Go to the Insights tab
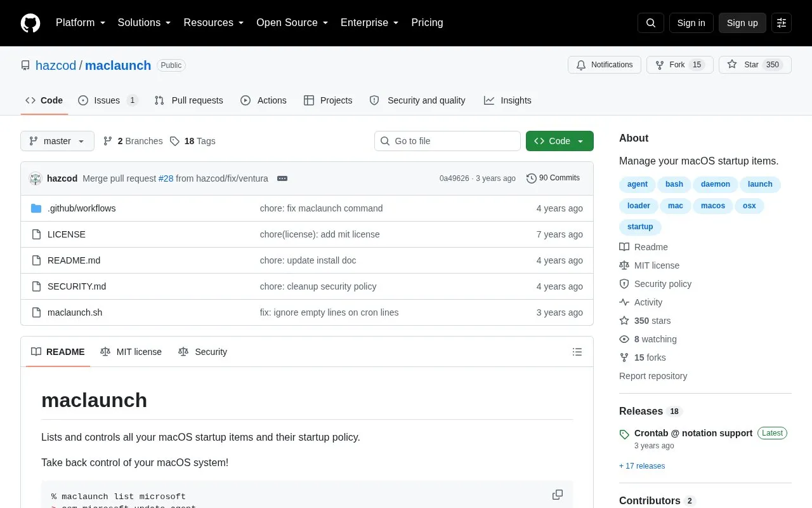812x508 pixels. click(x=507, y=100)
